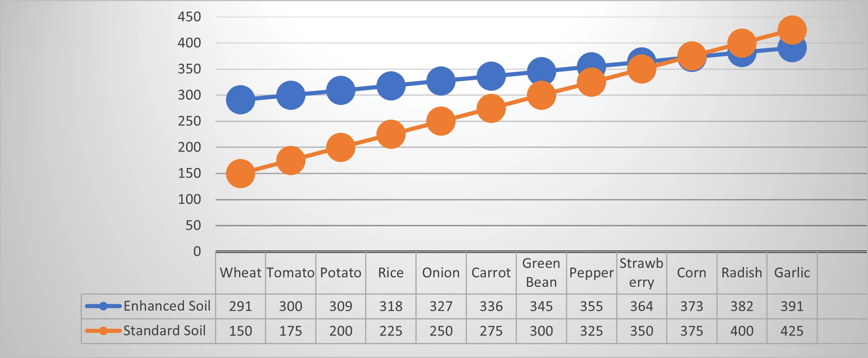Select the orange Carrot data marker
Viewport: 868px width, 358px height.
click(x=491, y=108)
